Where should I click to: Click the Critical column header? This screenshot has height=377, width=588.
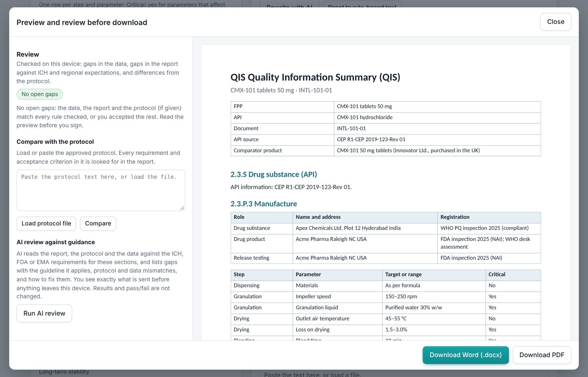point(513,275)
